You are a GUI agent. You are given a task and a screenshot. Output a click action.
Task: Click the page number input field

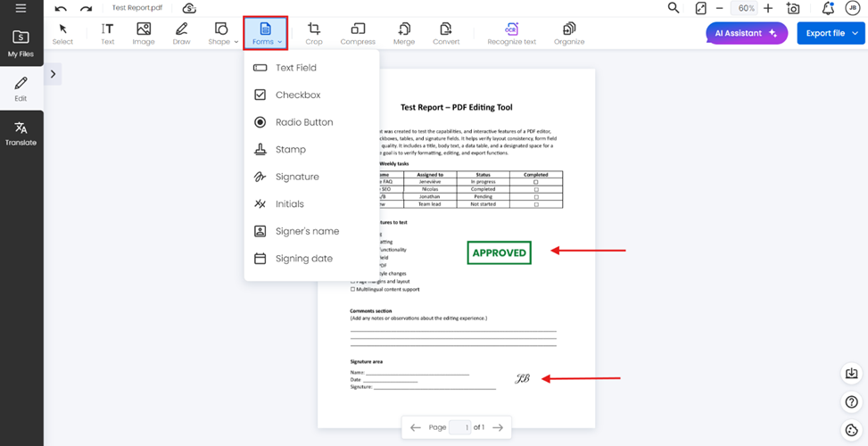point(459,427)
